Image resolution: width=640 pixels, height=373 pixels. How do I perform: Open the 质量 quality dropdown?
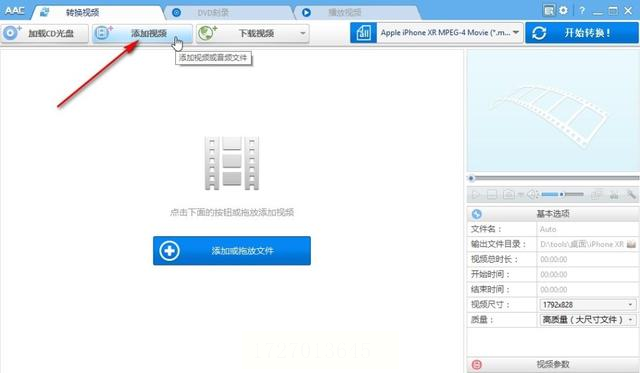pyautogui.click(x=587, y=320)
